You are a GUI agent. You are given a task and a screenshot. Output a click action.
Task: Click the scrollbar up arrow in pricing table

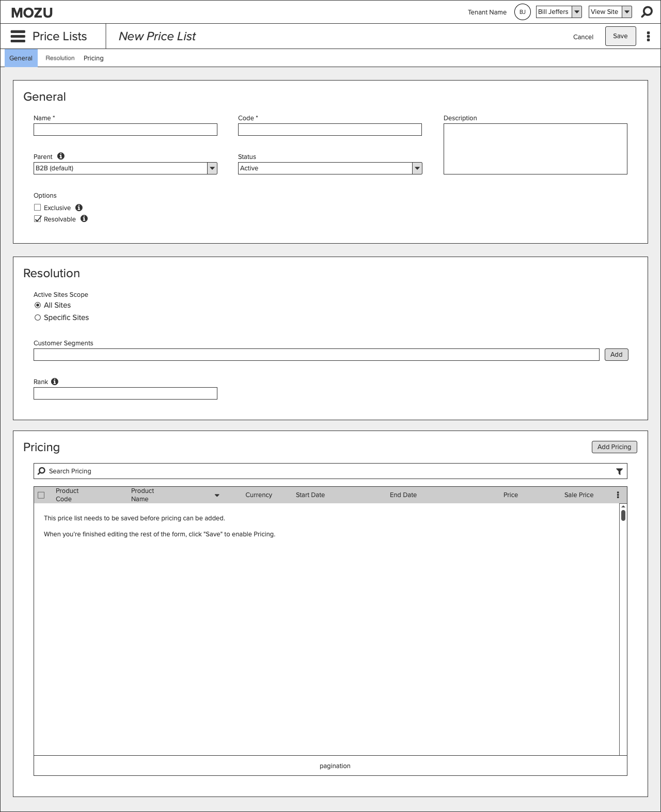pos(623,506)
